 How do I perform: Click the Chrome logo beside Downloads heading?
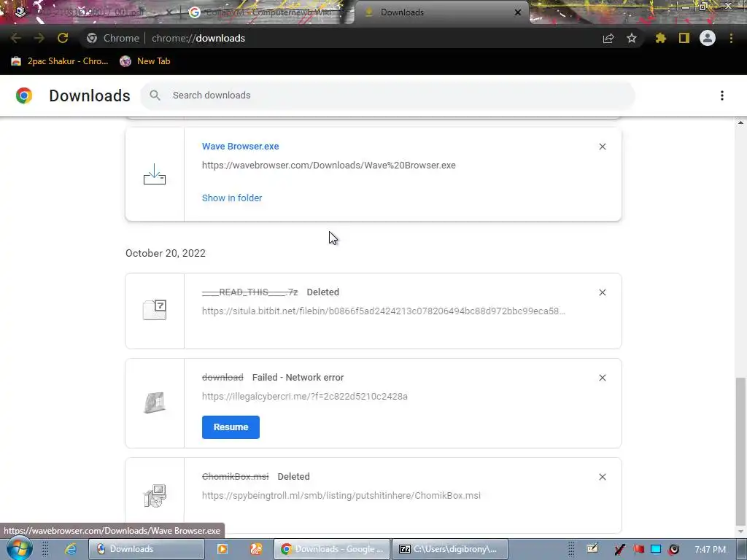pyautogui.click(x=24, y=96)
